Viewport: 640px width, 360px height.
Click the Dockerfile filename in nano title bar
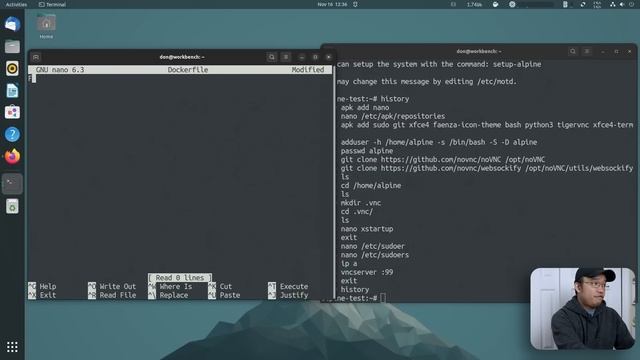(x=188, y=70)
